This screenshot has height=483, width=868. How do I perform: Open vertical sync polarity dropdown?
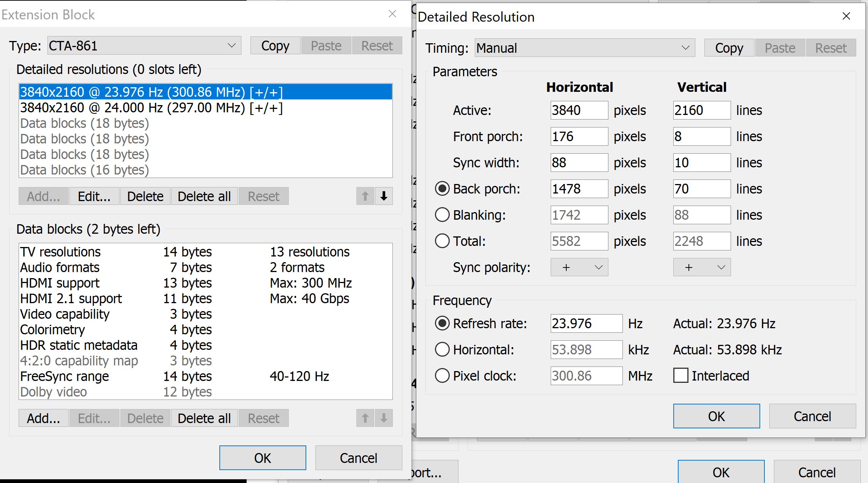tap(702, 267)
